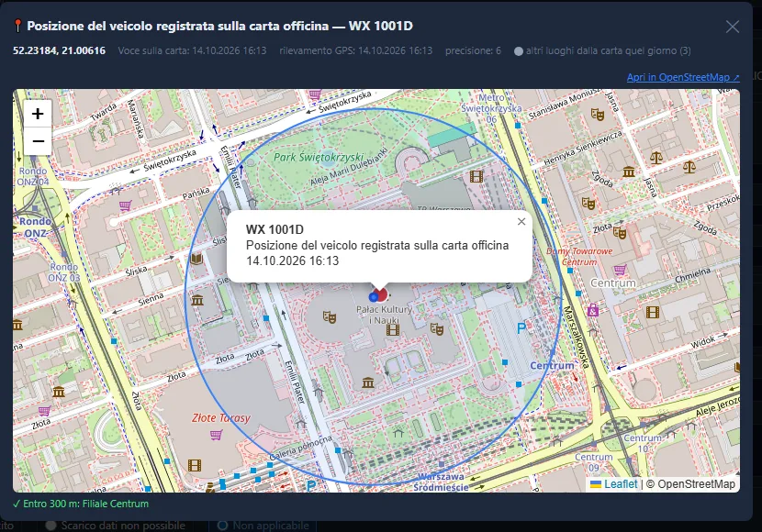Click the shopping cart icon near Domy Towarowe
762x532 pixels.
coord(620,270)
